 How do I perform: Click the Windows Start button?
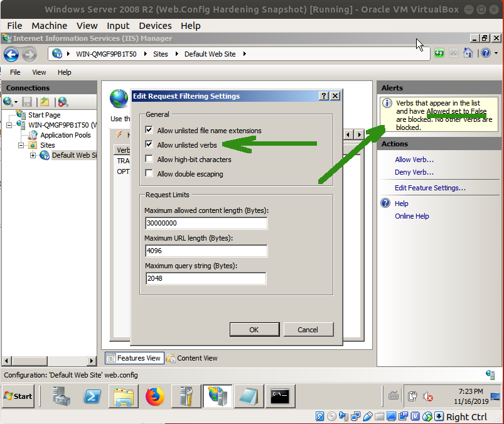[18, 396]
